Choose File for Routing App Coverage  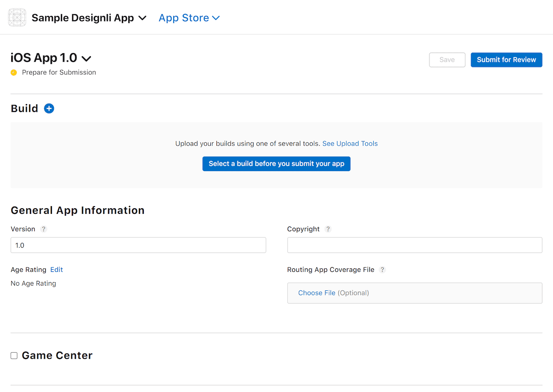pyautogui.click(x=317, y=293)
